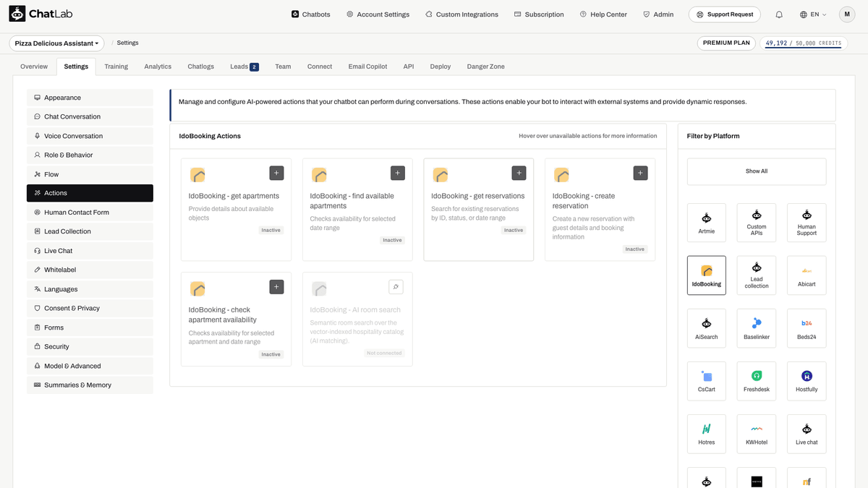The width and height of the screenshot is (868, 488).
Task: Open Summaries & Memory settings in sidebar
Action: point(90,385)
